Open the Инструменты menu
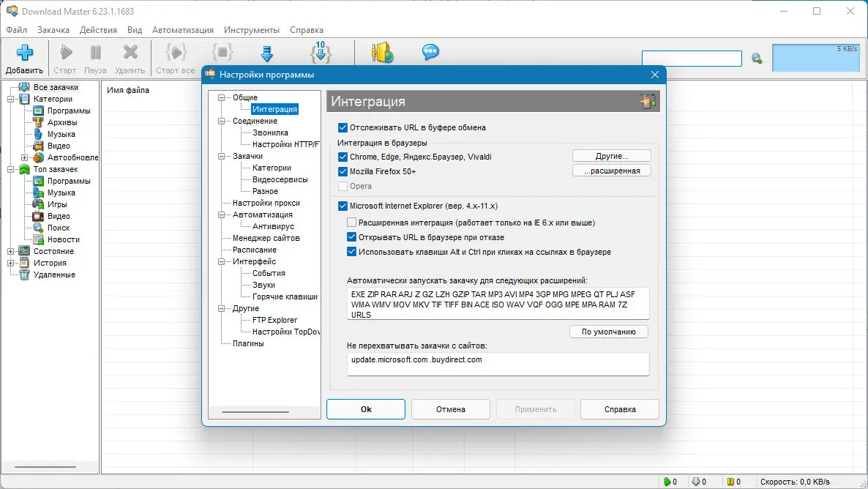 click(x=251, y=30)
